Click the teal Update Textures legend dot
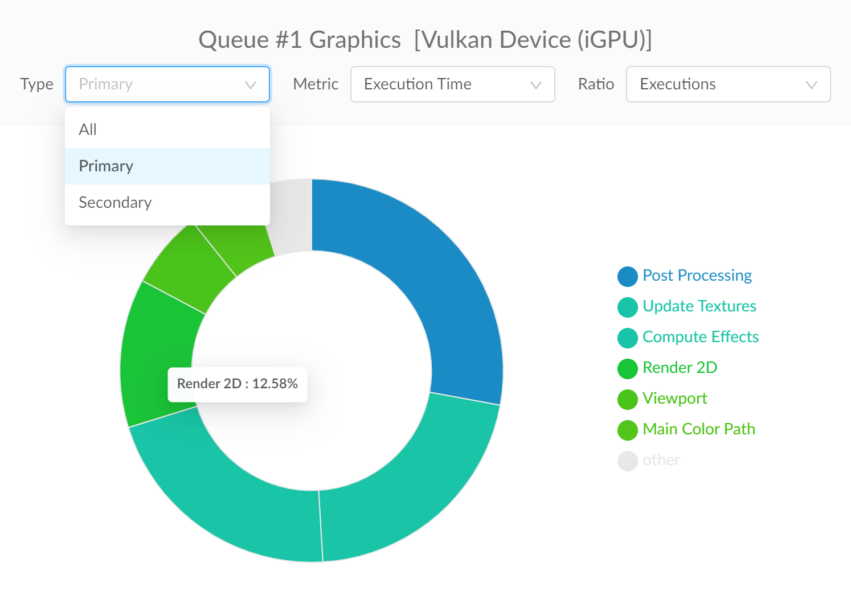 628,307
